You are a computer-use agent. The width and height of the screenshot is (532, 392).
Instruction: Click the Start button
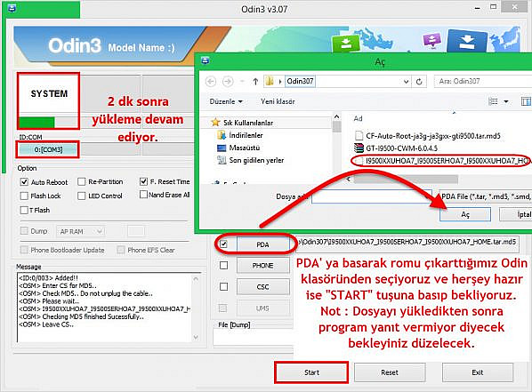tap(311, 372)
